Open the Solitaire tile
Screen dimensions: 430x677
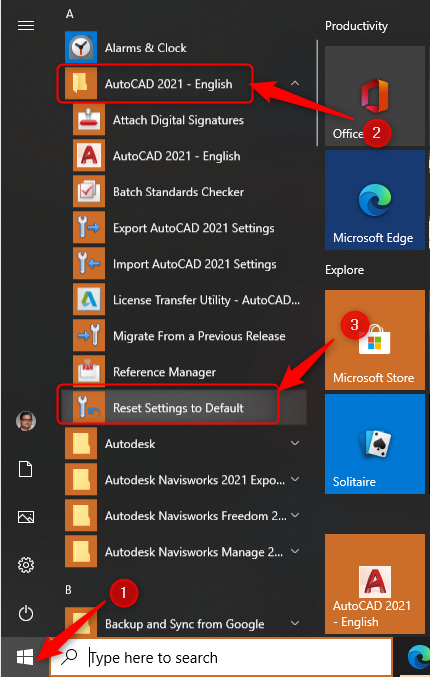(x=375, y=444)
